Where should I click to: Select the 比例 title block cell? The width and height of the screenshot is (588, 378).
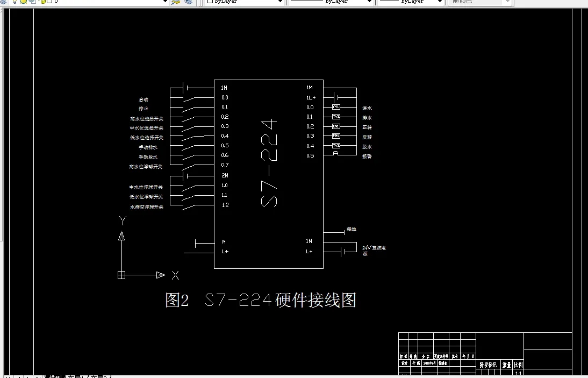(518, 365)
